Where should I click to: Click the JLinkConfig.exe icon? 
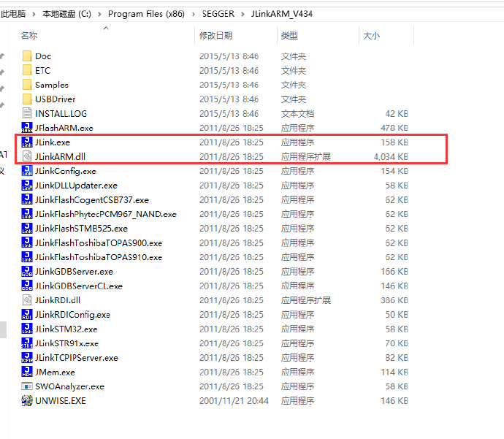click(x=27, y=171)
